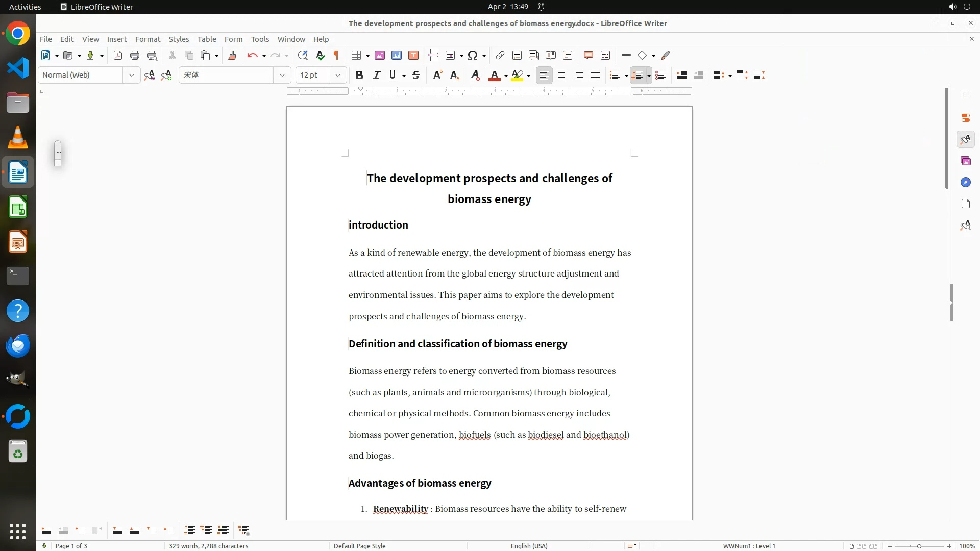Open the Tools menu

[260, 39]
